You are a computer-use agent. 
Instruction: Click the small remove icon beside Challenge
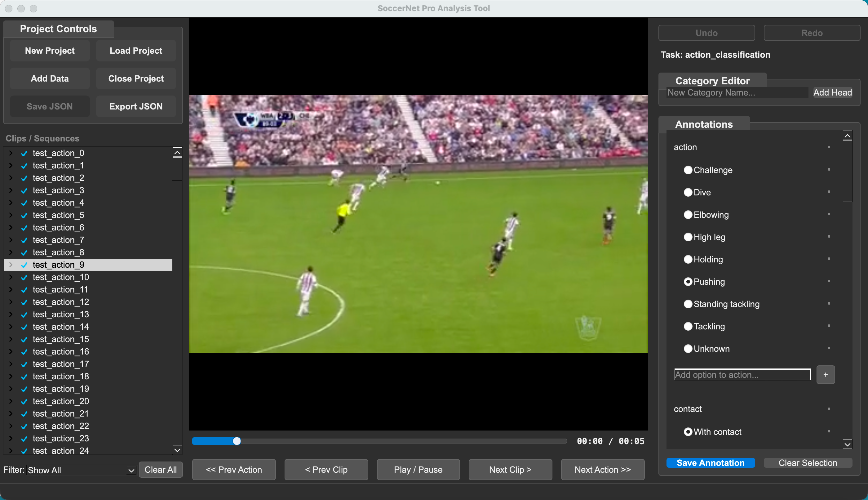pyautogui.click(x=829, y=170)
